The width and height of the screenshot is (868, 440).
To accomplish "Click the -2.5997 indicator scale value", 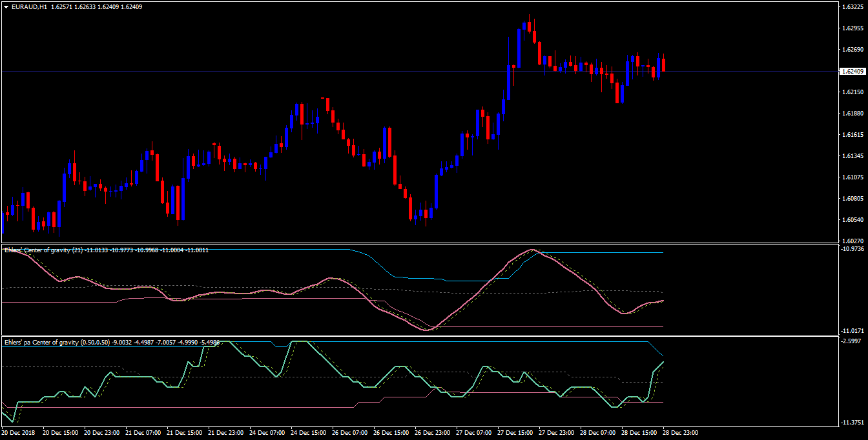I will click(x=854, y=341).
